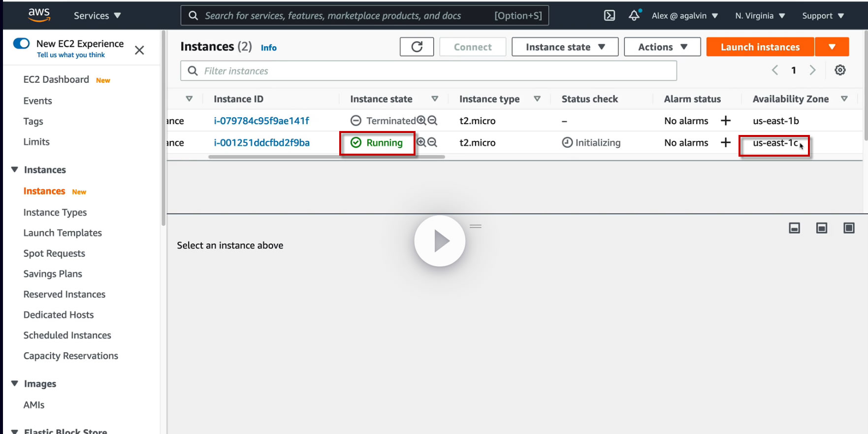
Task: Minimize the details panel to bottom
Action: pos(794,228)
